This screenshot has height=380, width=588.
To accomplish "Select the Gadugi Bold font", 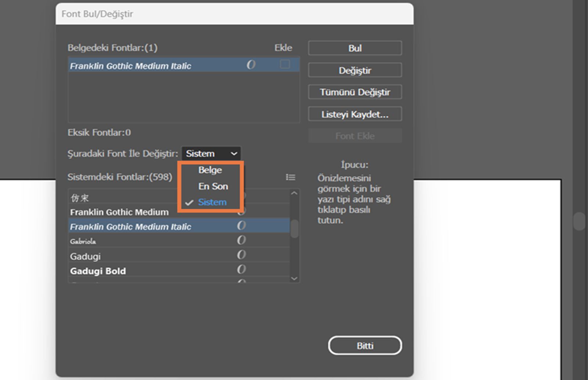I will point(179,270).
